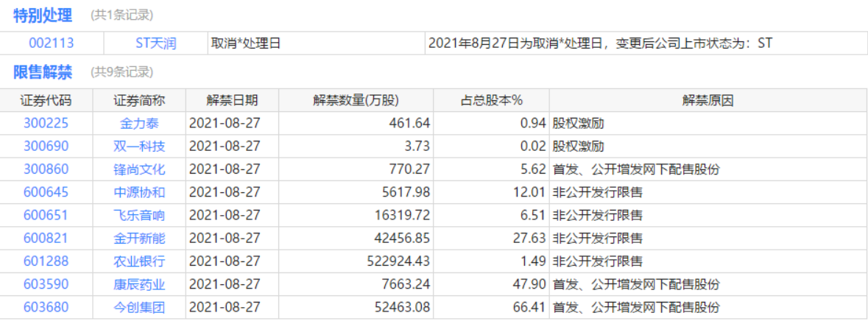Click the 2021年8月27日 status change description
This screenshot has height=324, width=868.
coord(600,43)
